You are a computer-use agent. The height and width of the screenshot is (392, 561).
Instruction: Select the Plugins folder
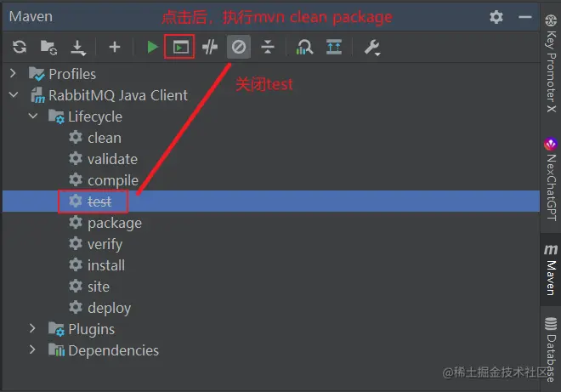tap(92, 329)
